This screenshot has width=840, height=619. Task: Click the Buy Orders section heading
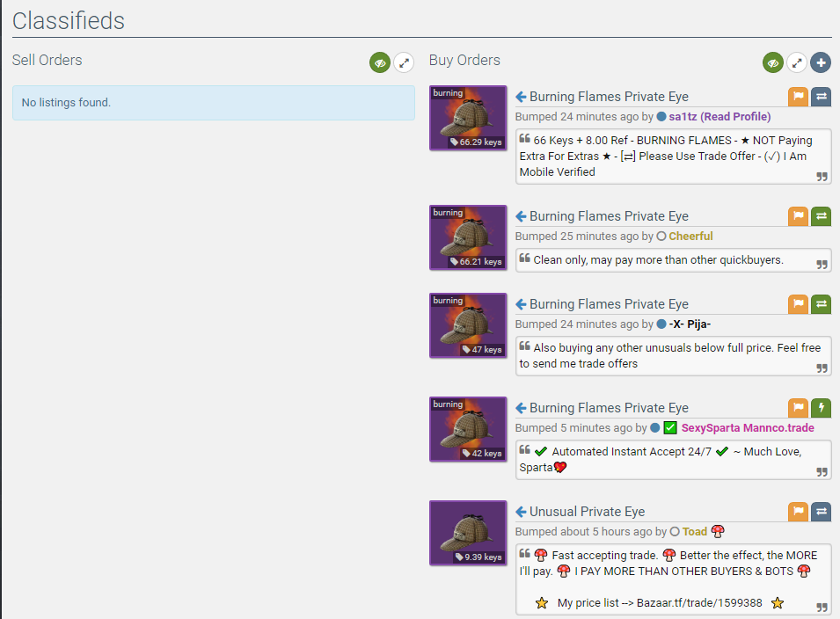464,60
